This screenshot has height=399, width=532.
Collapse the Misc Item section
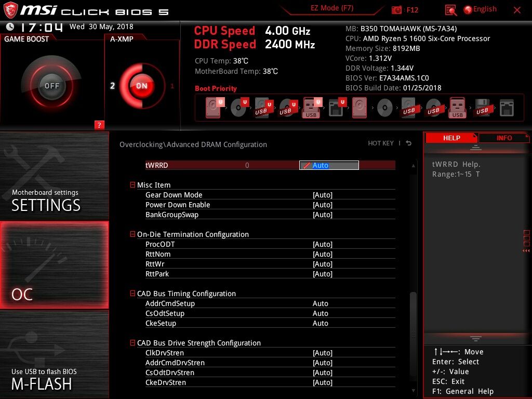point(132,185)
